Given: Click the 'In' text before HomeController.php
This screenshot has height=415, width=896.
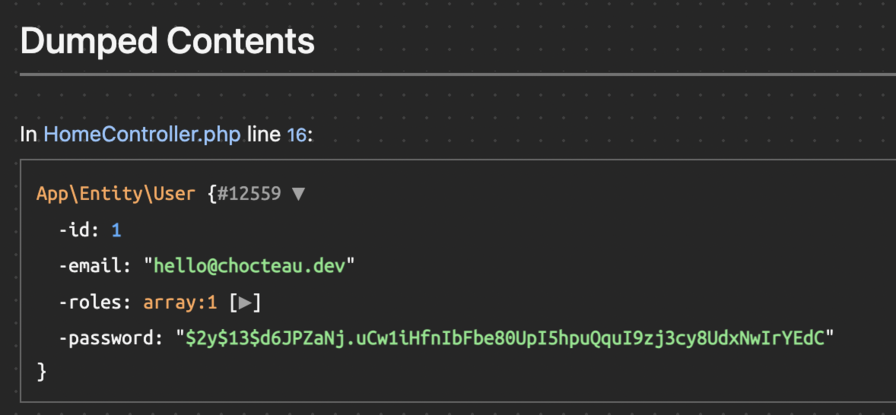Looking at the screenshot, I should pos(29,134).
